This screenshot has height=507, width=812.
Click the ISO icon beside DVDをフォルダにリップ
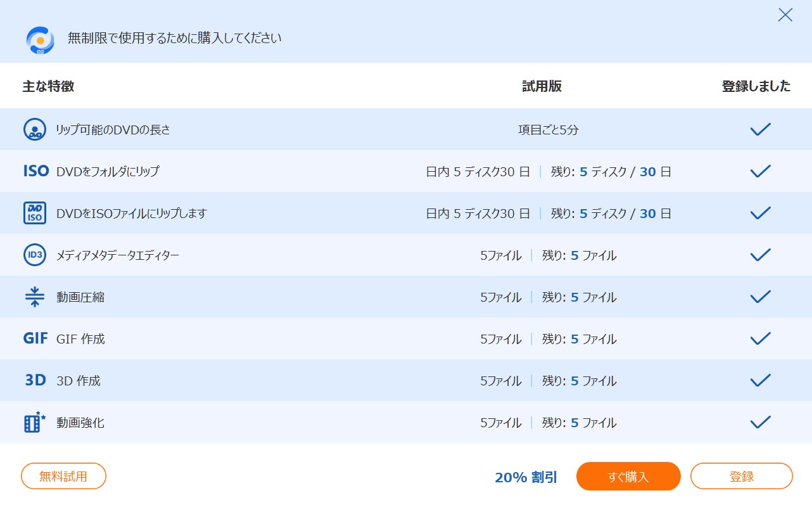35,171
